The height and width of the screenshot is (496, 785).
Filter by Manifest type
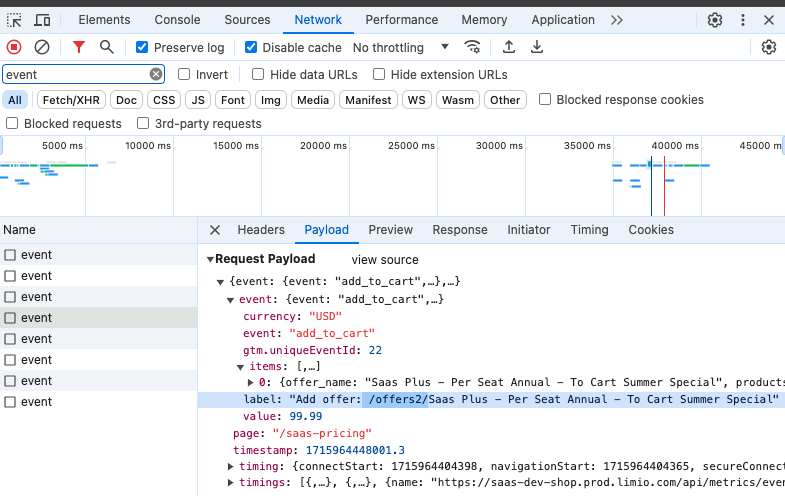point(368,100)
